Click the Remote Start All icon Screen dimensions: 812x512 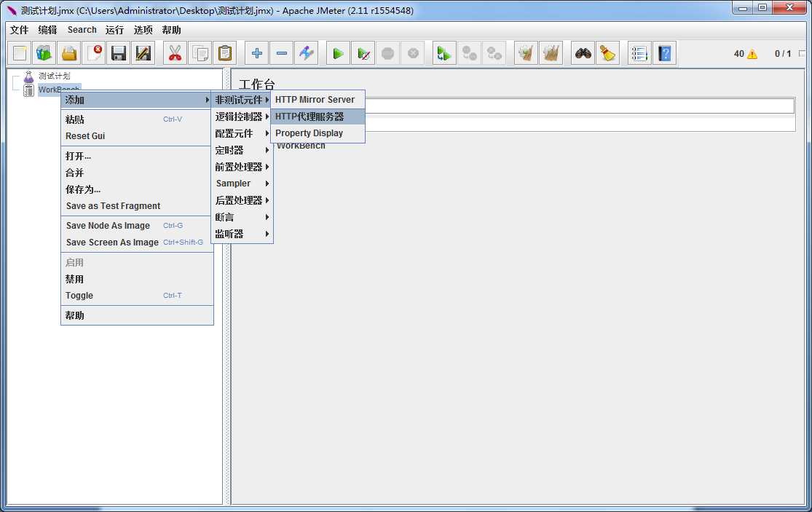point(444,53)
